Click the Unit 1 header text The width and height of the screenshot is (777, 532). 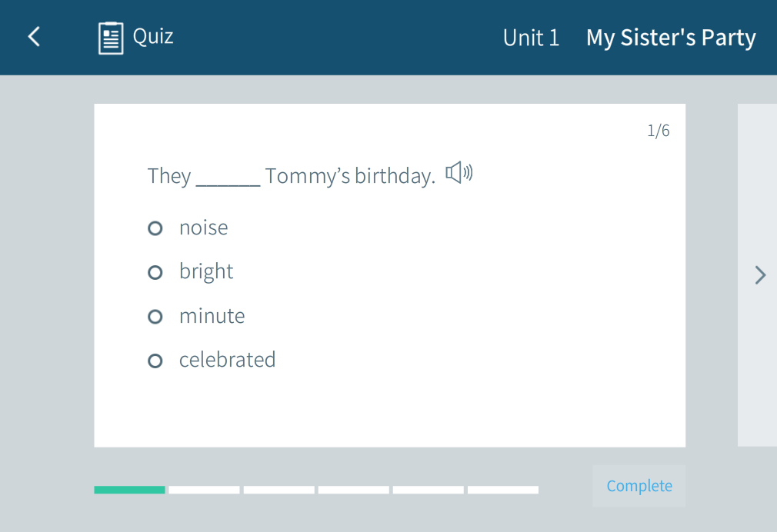click(531, 38)
